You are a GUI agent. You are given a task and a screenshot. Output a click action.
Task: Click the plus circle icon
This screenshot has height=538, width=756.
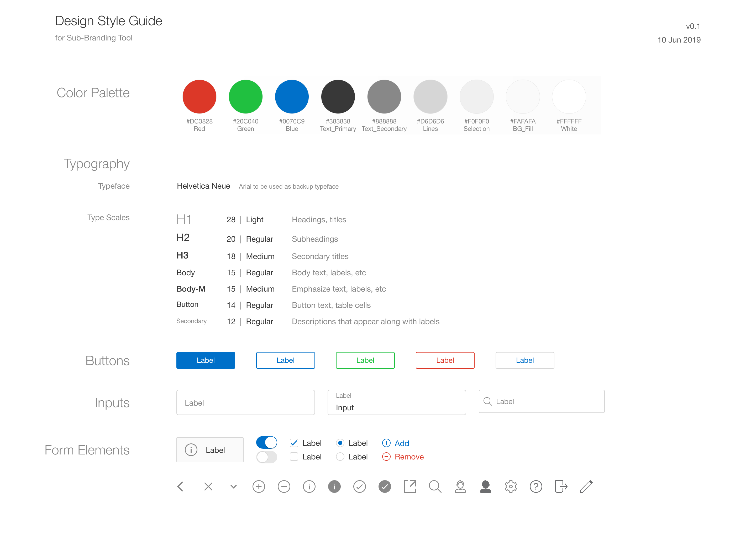(x=259, y=486)
